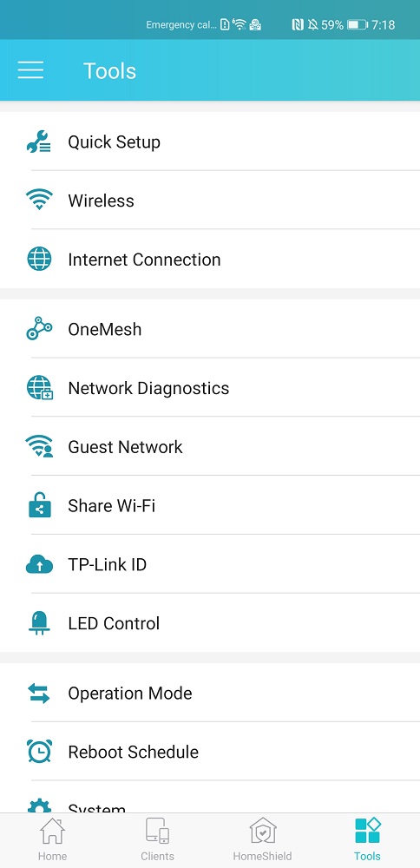Viewport: 420px width, 868px height.
Task: Tap the Reboot Schedule alarm clock icon
Action: pos(39,752)
